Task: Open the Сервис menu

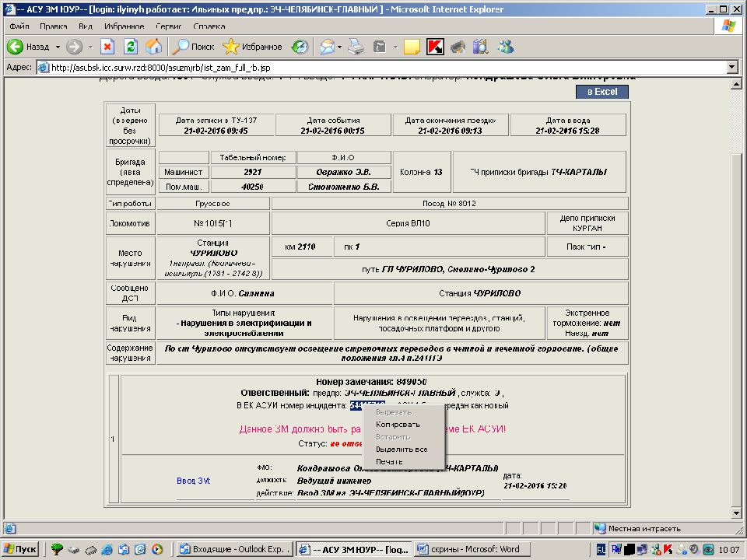Action: [x=169, y=26]
